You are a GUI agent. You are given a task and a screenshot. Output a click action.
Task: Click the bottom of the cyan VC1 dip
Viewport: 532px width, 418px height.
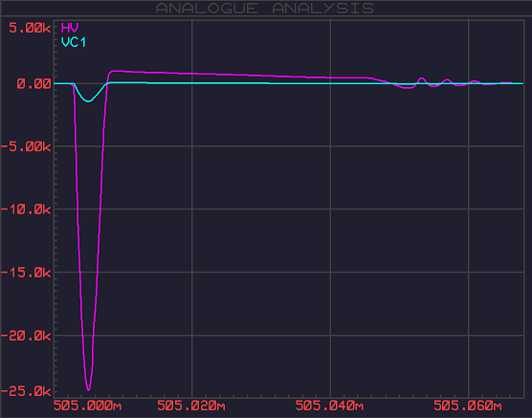pyautogui.click(x=89, y=101)
